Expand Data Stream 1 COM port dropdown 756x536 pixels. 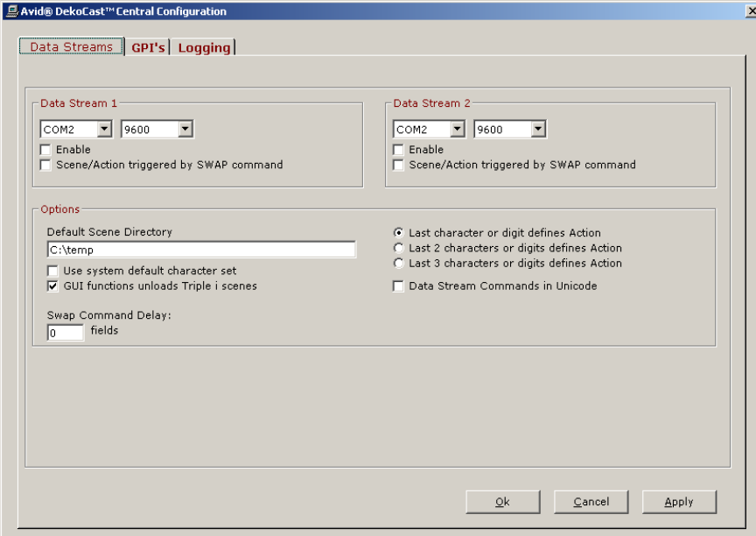pos(105,129)
